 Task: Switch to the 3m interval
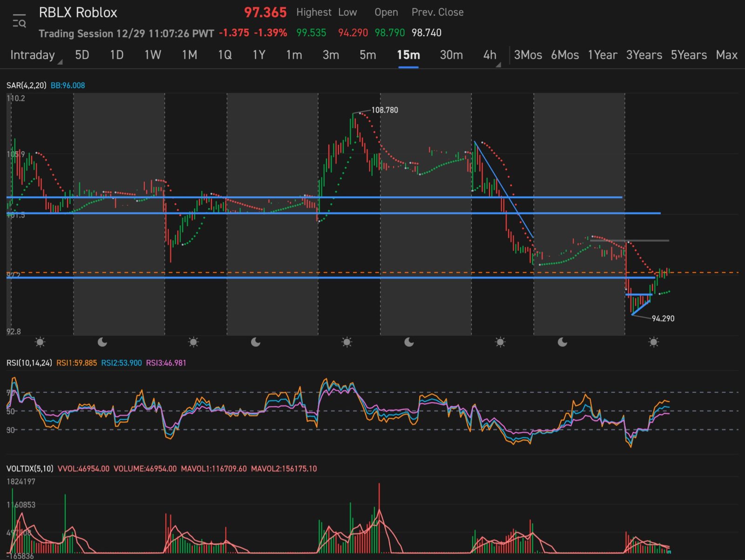pyautogui.click(x=331, y=55)
